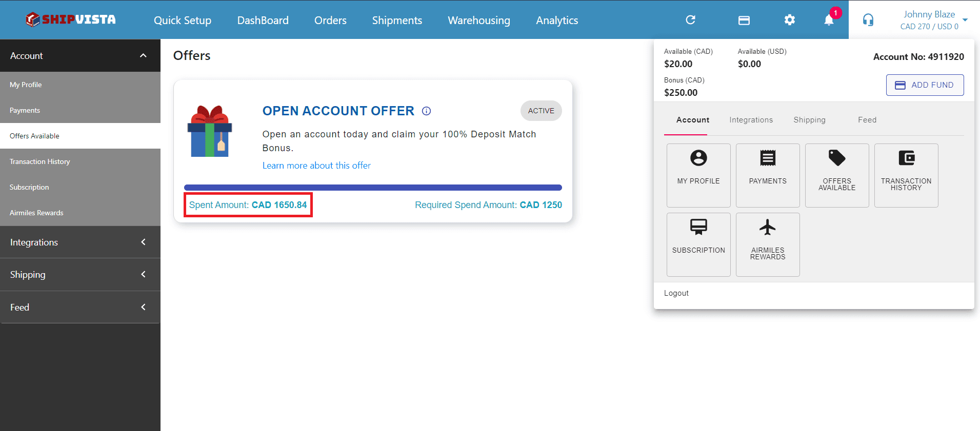Click the CAD 270 / USD 0 balance text
The image size is (980, 431).
point(929,27)
